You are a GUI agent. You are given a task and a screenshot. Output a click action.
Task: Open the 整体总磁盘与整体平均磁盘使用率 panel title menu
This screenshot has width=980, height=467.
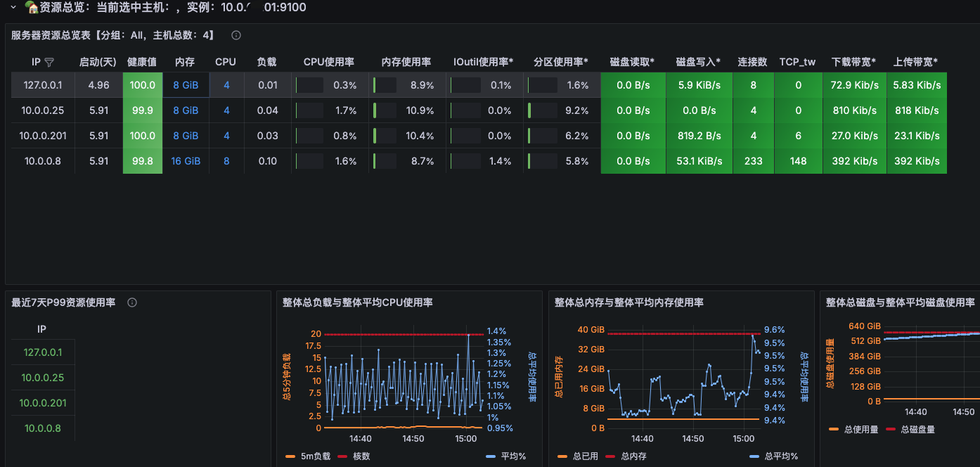click(x=901, y=302)
